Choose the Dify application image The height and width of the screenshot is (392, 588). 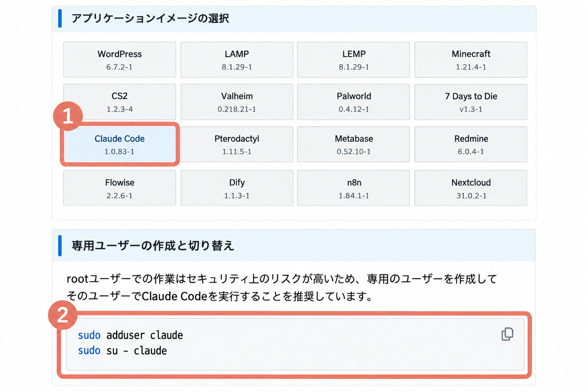click(x=237, y=188)
